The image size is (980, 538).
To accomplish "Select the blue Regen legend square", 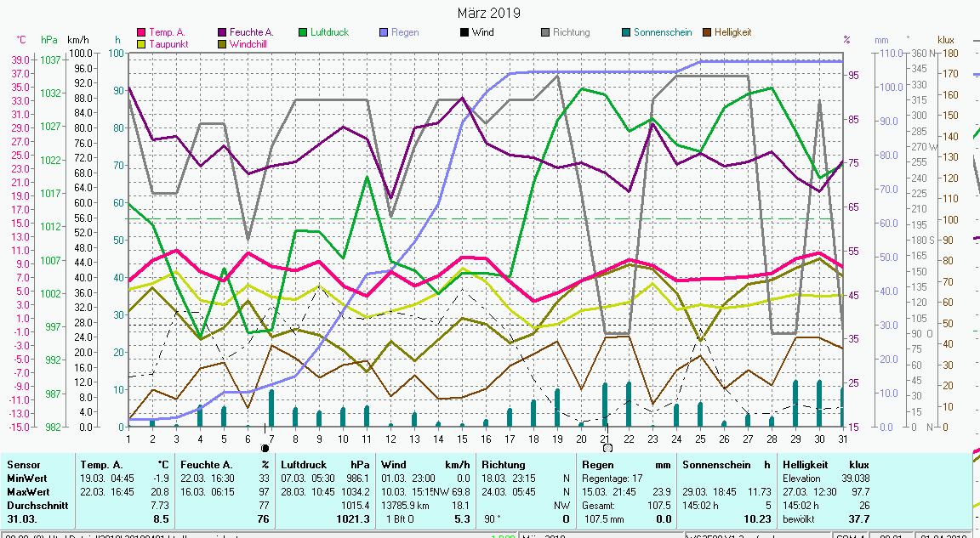I will pos(384,33).
